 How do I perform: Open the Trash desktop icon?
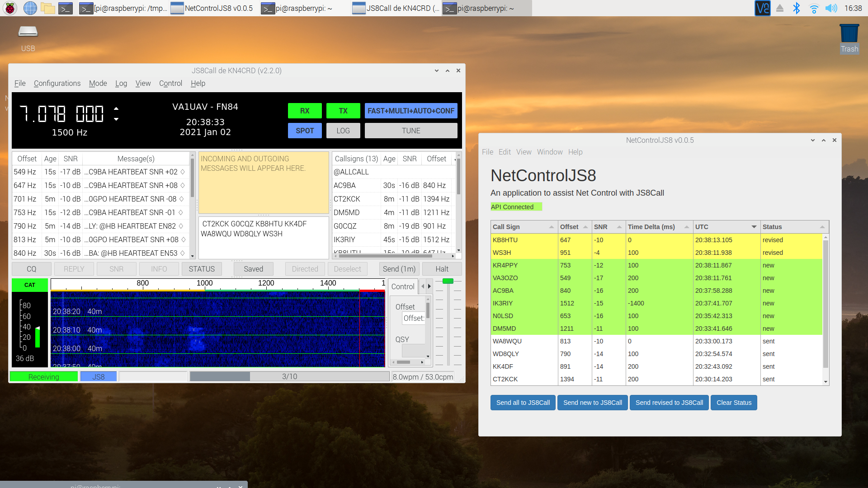[x=849, y=39]
